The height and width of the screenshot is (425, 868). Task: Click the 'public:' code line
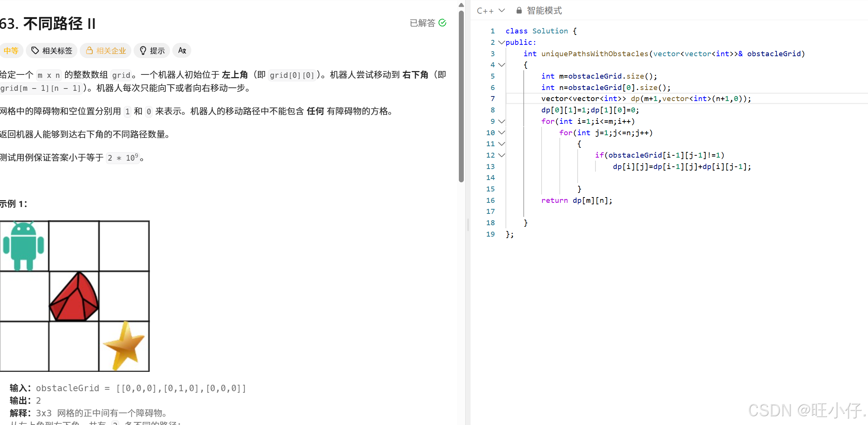tap(521, 42)
